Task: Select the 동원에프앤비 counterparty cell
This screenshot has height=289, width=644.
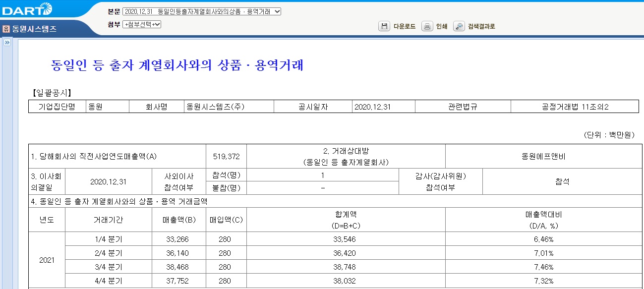Action: coord(543,156)
